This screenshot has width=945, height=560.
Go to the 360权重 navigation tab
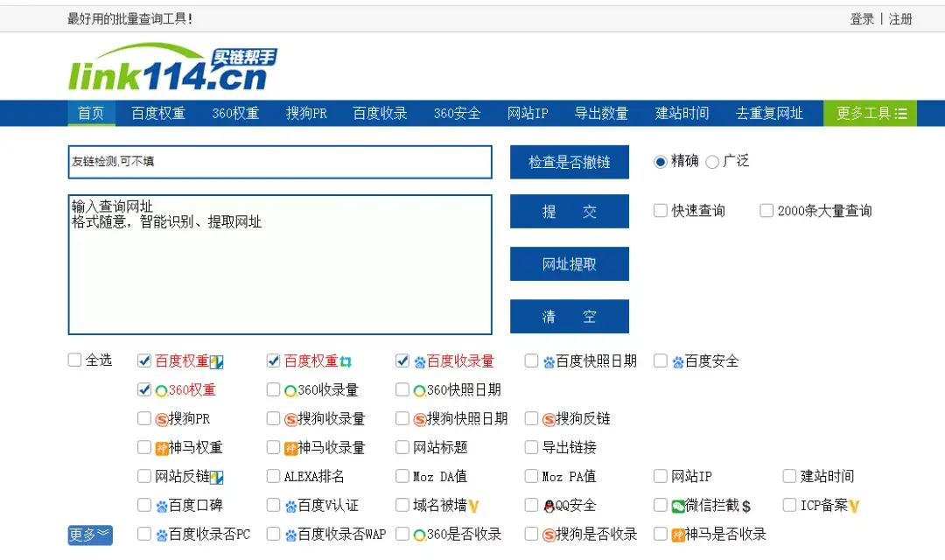click(x=235, y=114)
